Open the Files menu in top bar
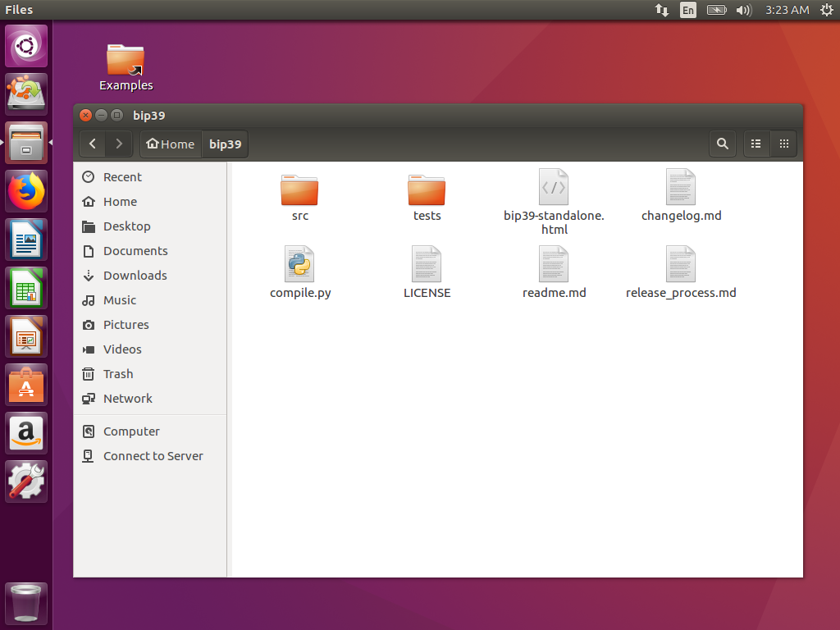The image size is (840, 630). click(19, 10)
